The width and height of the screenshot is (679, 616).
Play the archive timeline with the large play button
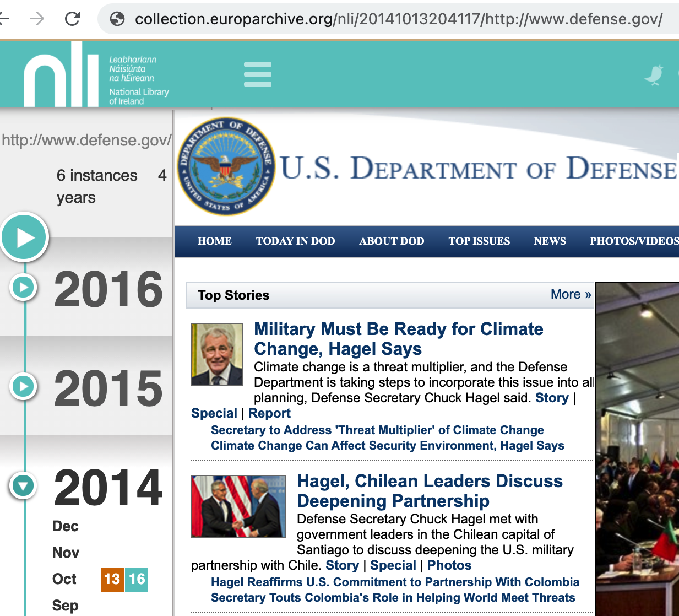tap(25, 237)
